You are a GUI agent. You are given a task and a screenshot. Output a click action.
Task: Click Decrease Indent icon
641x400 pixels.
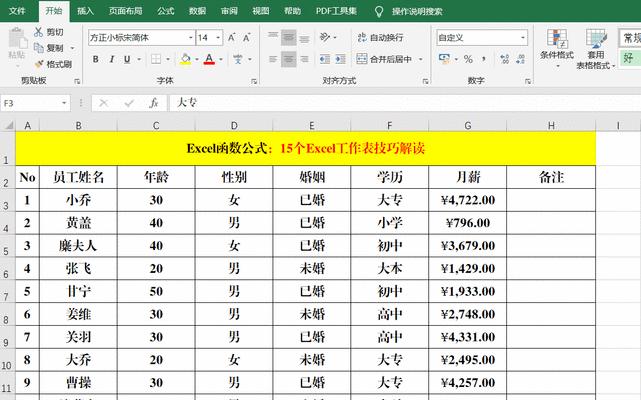(325, 59)
